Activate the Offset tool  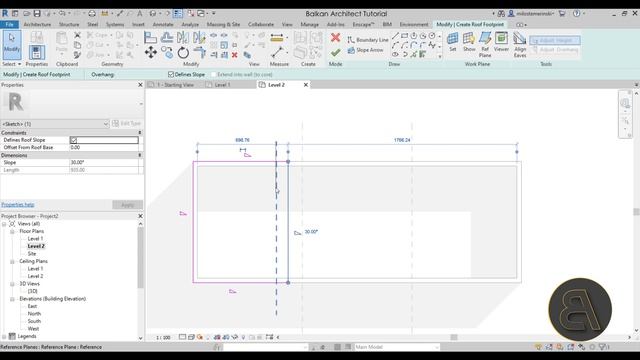click(x=167, y=38)
